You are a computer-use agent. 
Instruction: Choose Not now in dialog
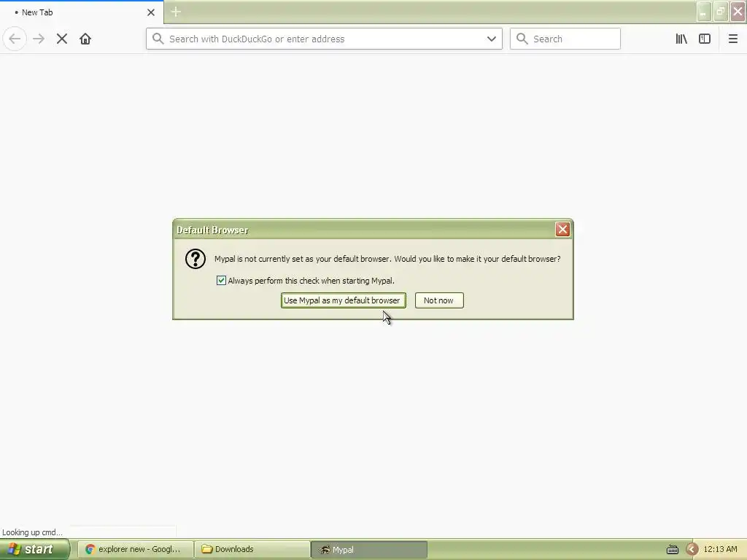439,300
